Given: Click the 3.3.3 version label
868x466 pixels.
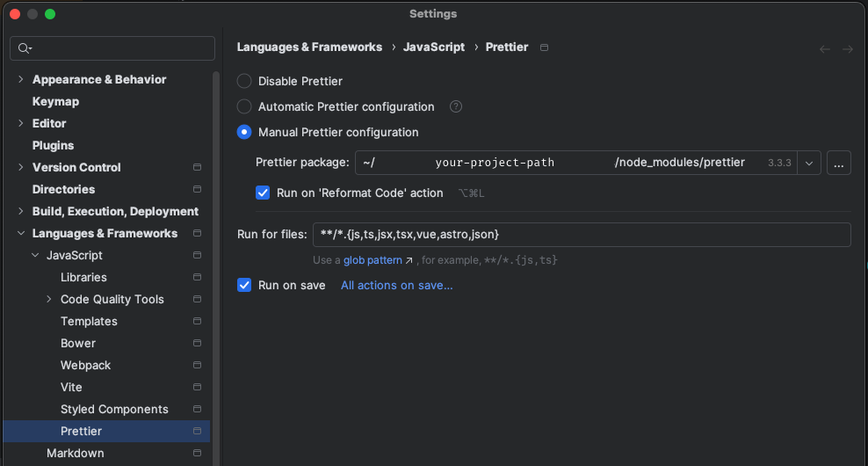Looking at the screenshot, I should (x=779, y=163).
